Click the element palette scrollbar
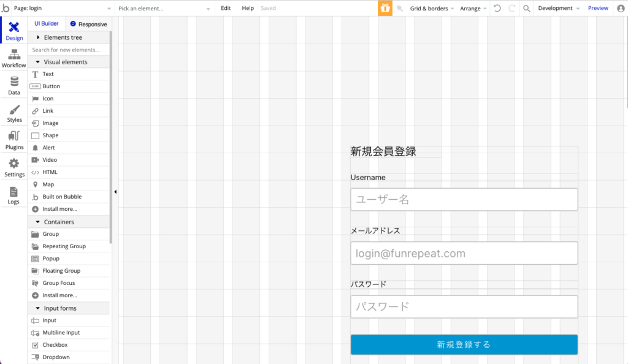Screen dimensions: 628x364 tap(111, 138)
